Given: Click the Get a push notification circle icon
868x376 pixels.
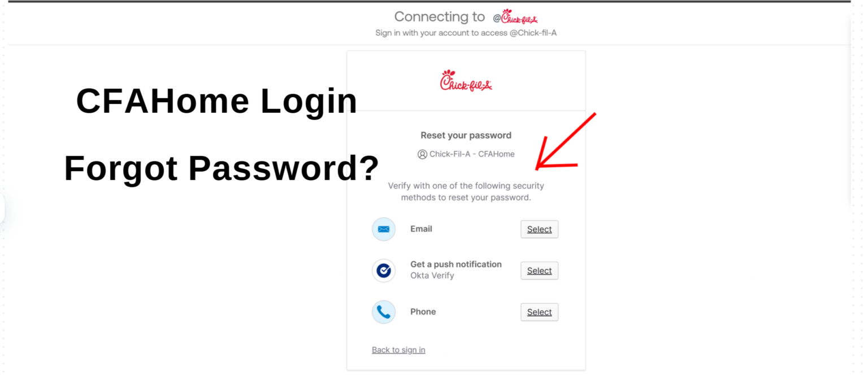Looking at the screenshot, I should click(384, 270).
